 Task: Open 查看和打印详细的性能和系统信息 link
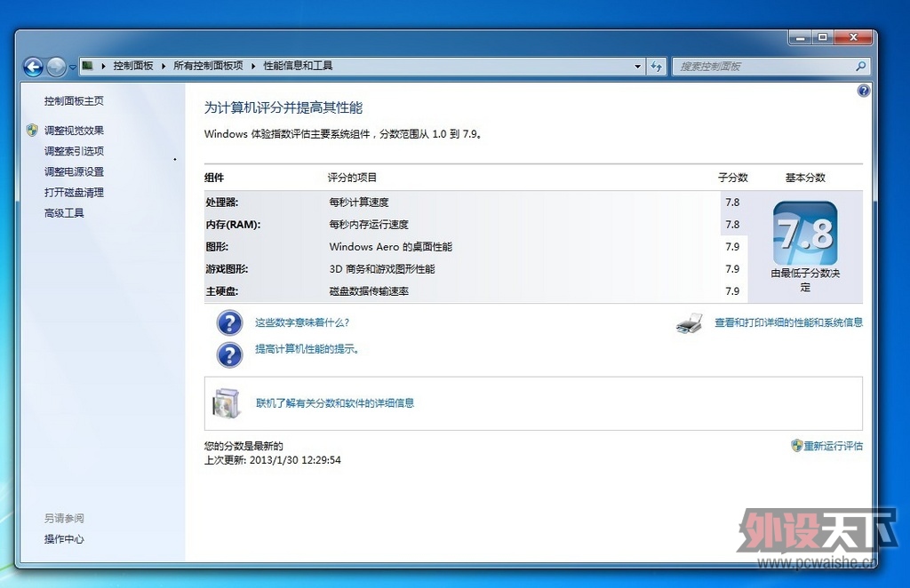[788, 322]
